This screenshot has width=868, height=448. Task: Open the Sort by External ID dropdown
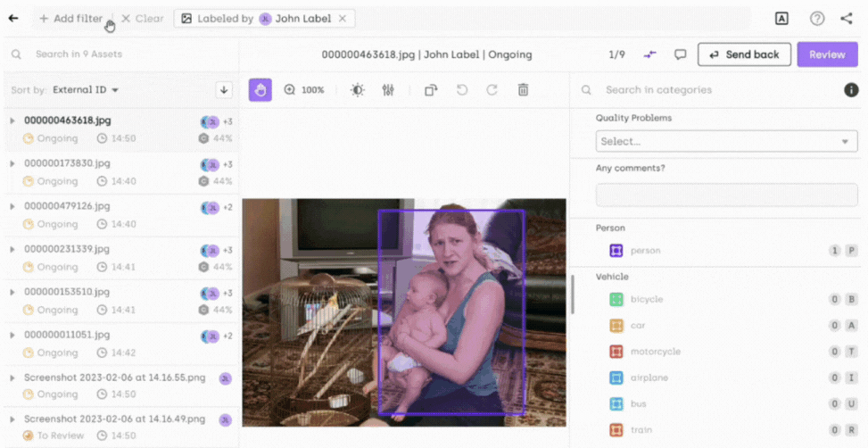[86, 90]
